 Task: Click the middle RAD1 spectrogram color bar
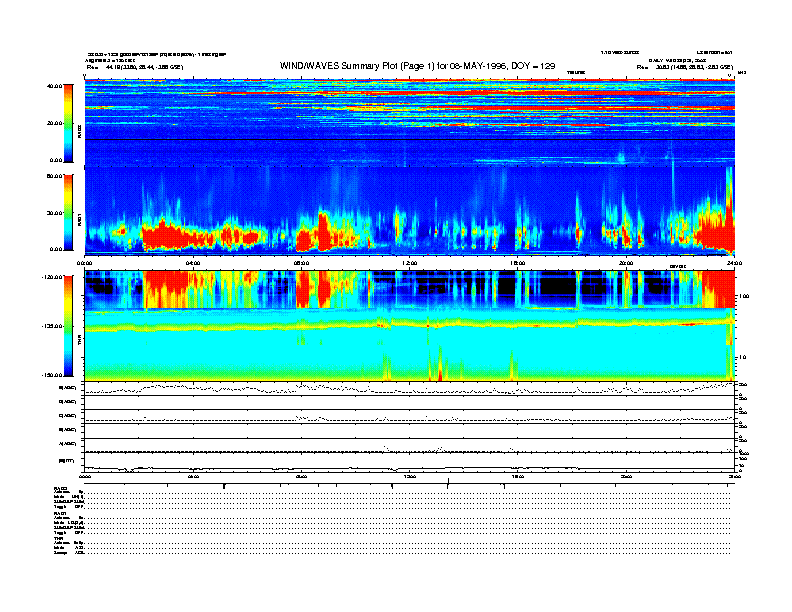pos(69,212)
